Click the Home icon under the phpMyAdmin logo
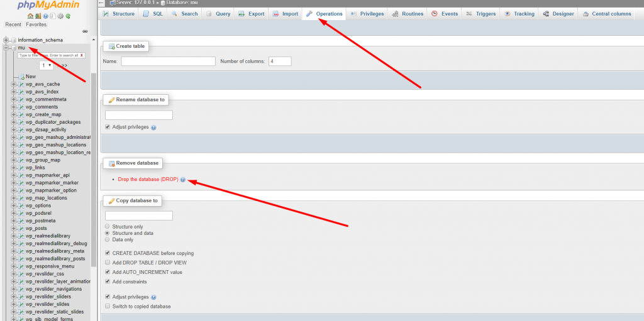The width and height of the screenshot is (644, 321). coord(30,16)
